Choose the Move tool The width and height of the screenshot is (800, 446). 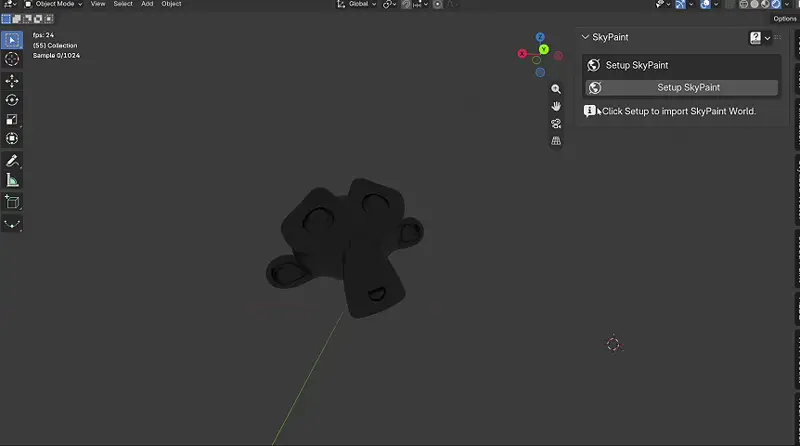(x=12, y=81)
